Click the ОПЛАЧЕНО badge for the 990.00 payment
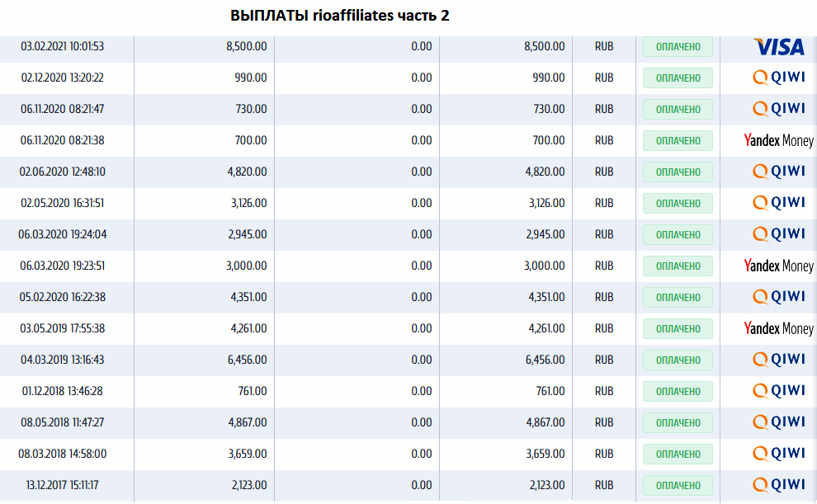817x504 pixels. (678, 78)
